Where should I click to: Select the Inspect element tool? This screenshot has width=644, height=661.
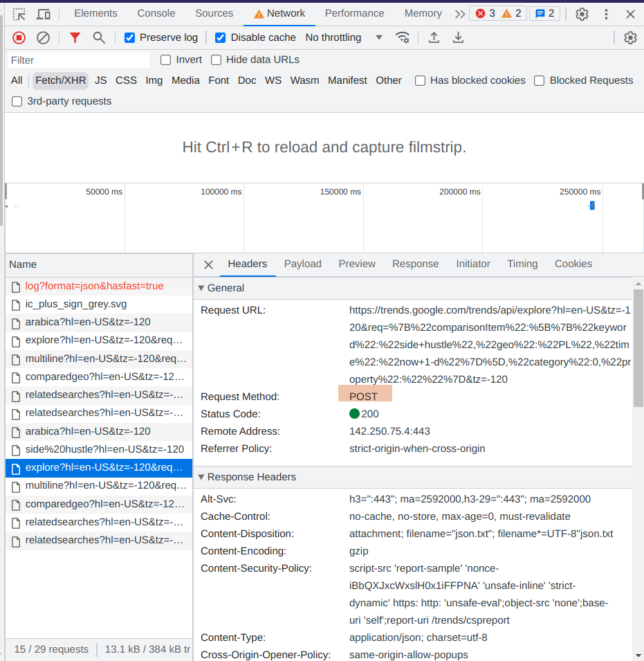[19, 14]
